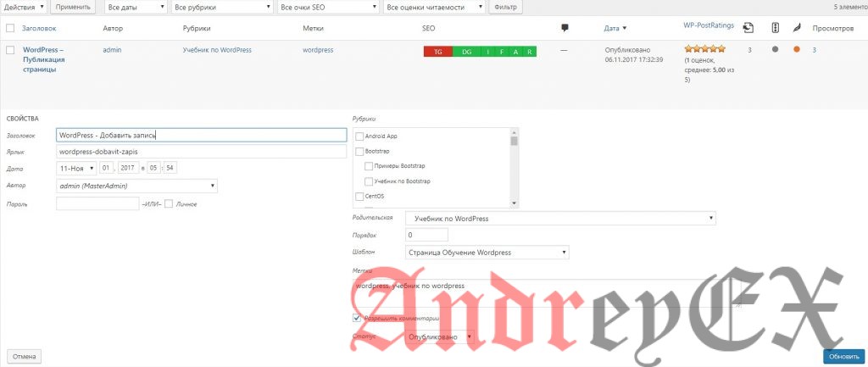Click the SEO traffic-light column icon

click(x=775, y=28)
